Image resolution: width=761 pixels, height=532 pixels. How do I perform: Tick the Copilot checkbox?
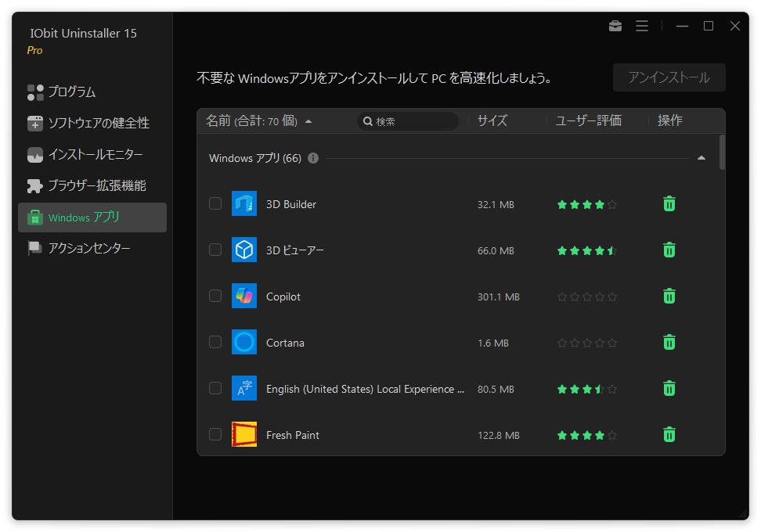(215, 297)
